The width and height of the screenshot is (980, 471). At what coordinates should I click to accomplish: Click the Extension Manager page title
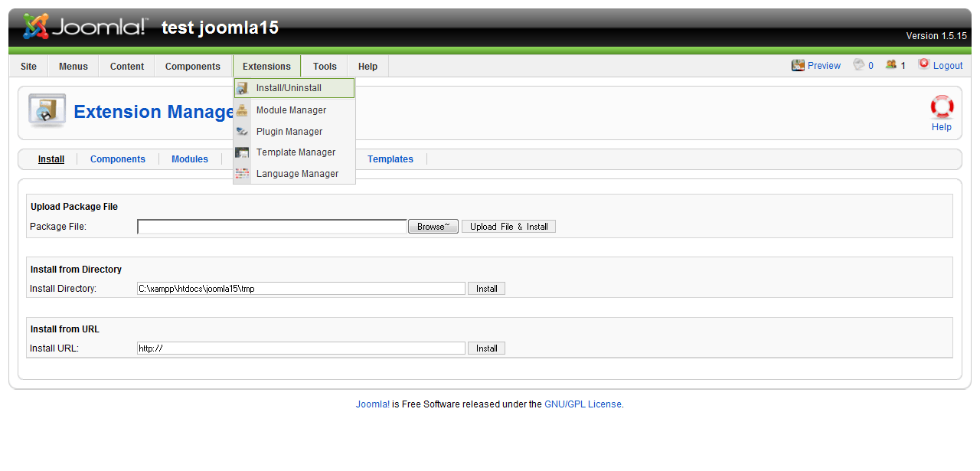click(154, 112)
